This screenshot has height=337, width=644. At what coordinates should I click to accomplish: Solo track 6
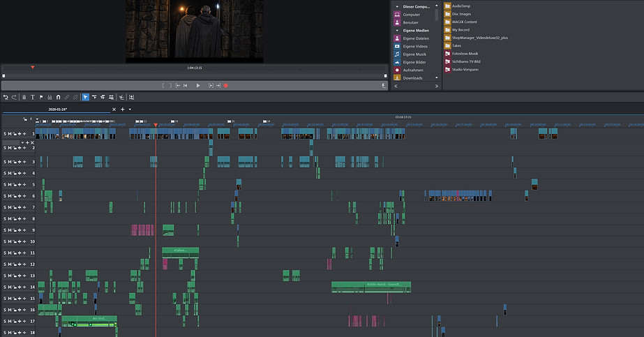pyautogui.click(x=5, y=196)
